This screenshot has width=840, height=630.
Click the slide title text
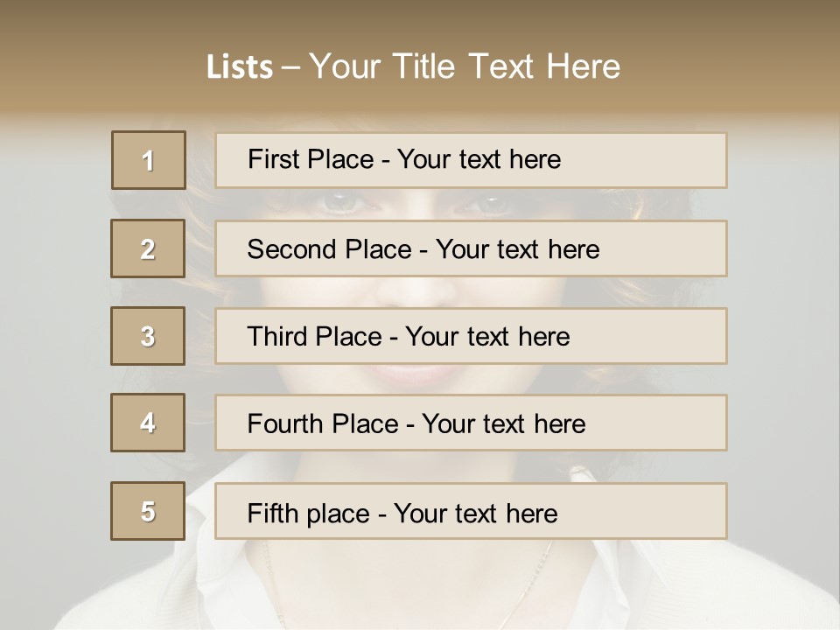(413, 66)
